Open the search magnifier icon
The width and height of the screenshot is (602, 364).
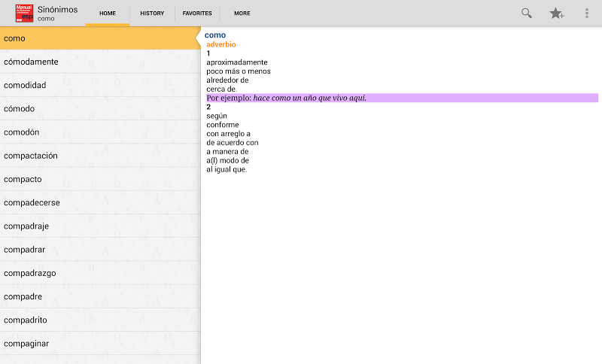[x=527, y=13]
